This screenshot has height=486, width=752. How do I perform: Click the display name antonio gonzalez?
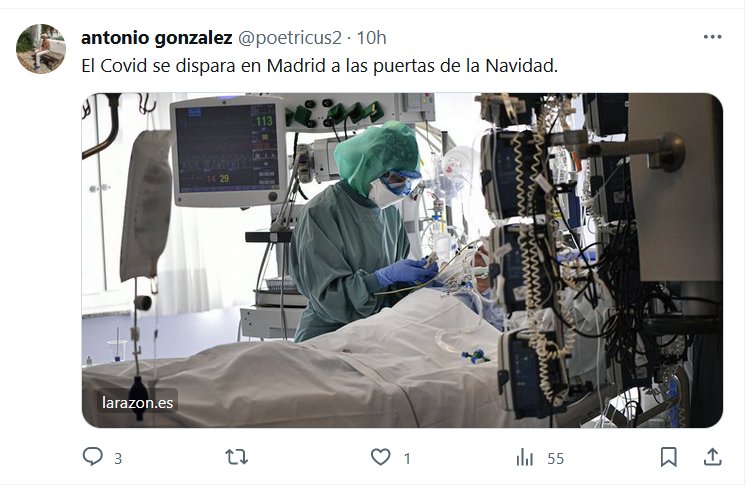coord(157,37)
